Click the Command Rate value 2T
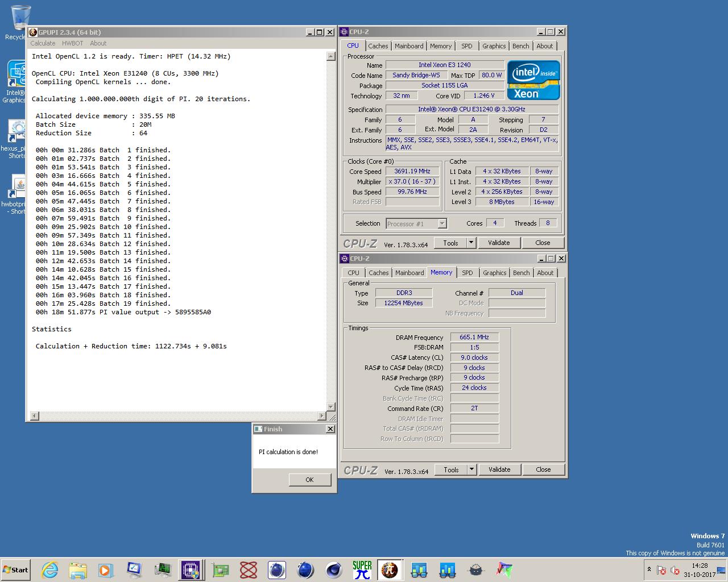The height and width of the screenshot is (582, 728). tap(474, 408)
